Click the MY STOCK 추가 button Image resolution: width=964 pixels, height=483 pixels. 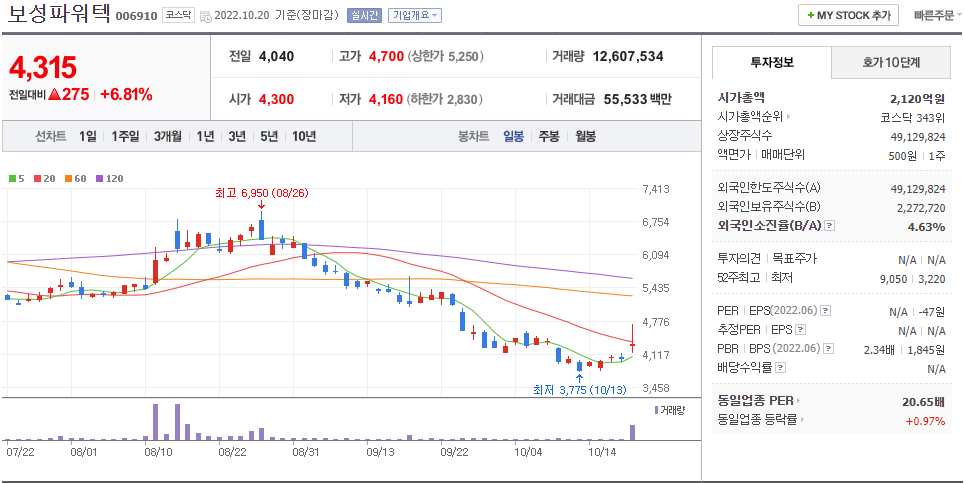coord(848,15)
